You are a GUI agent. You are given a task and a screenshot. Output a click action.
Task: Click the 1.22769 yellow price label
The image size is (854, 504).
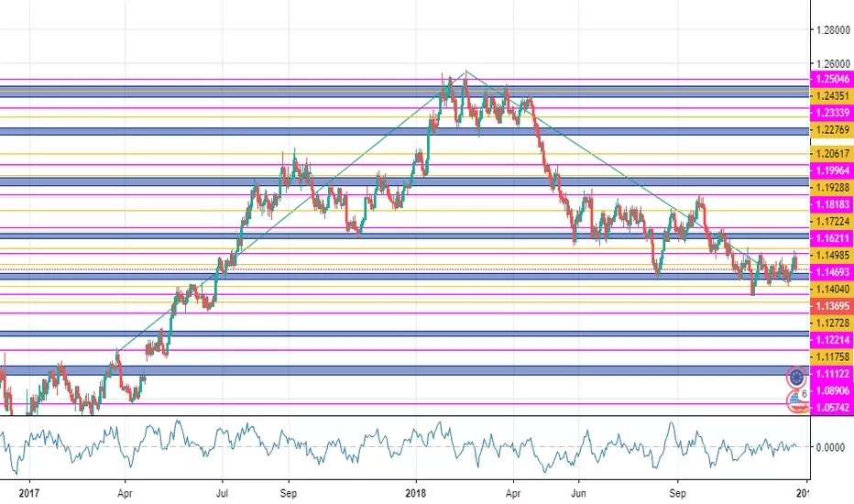832,130
